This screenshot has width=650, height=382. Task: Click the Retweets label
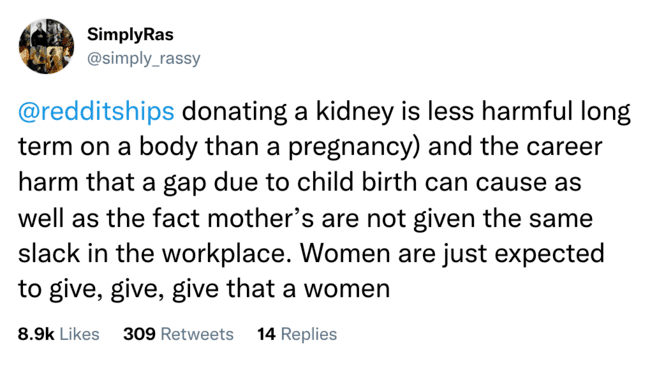[x=197, y=334]
